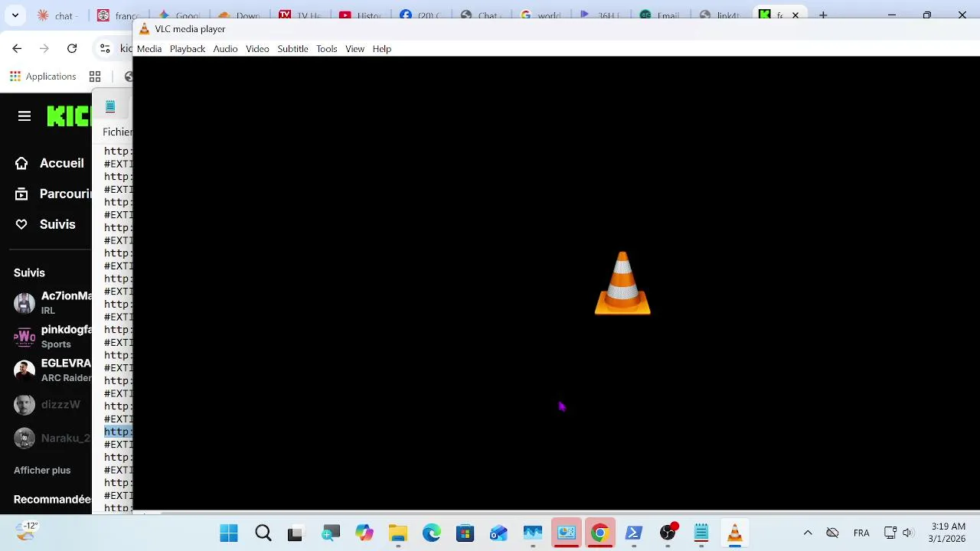The width and height of the screenshot is (980, 551).
Task: Open Suivis with heart icon
Action: (46, 224)
